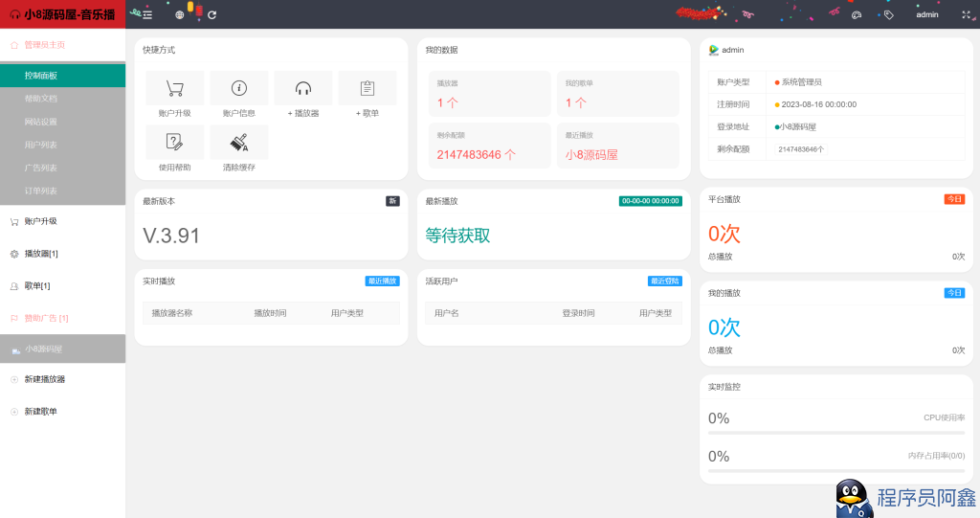Click the gear icon beside 播放器[1]
Image resolution: width=980 pixels, height=518 pixels.
[13, 254]
